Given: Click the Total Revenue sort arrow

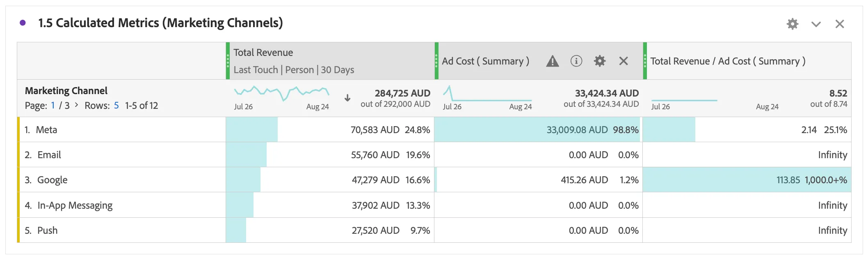Looking at the screenshot, I should point(347,98).
